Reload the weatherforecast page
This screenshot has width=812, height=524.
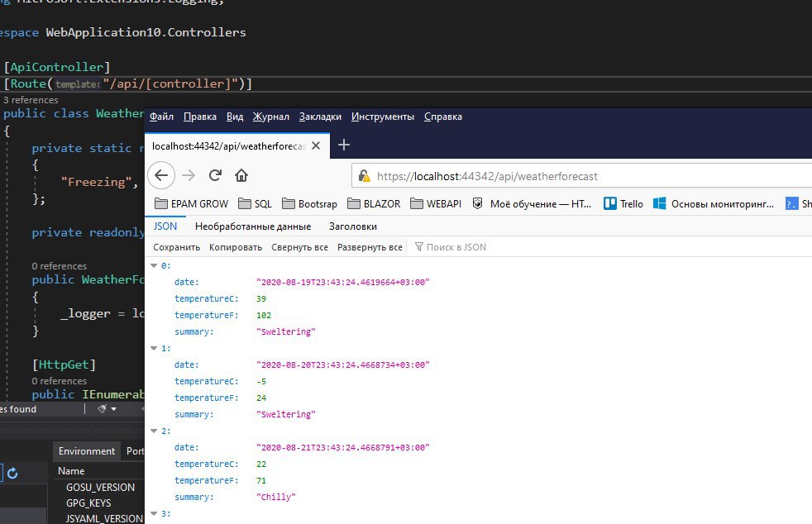click(x=215, y=175)
